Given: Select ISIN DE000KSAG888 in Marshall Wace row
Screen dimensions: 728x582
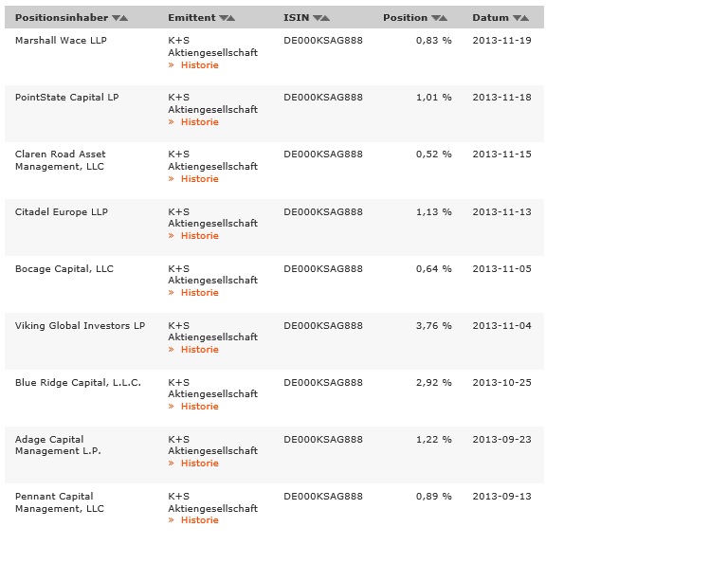Looking at the screenshot, I should coord(323,41).
